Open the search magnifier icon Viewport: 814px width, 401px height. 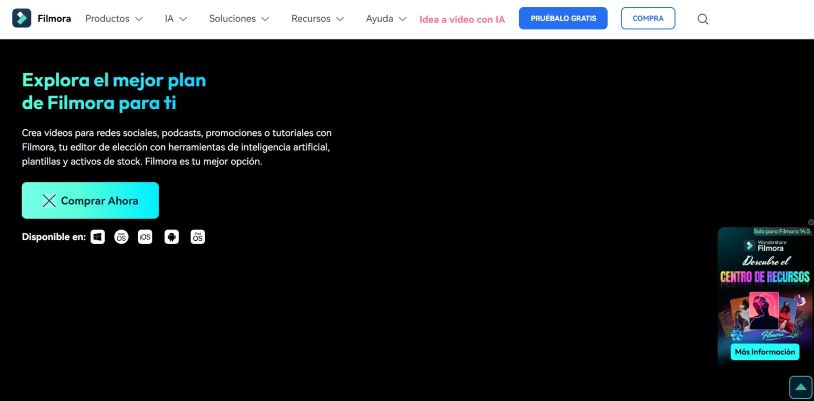pos(702,19)
